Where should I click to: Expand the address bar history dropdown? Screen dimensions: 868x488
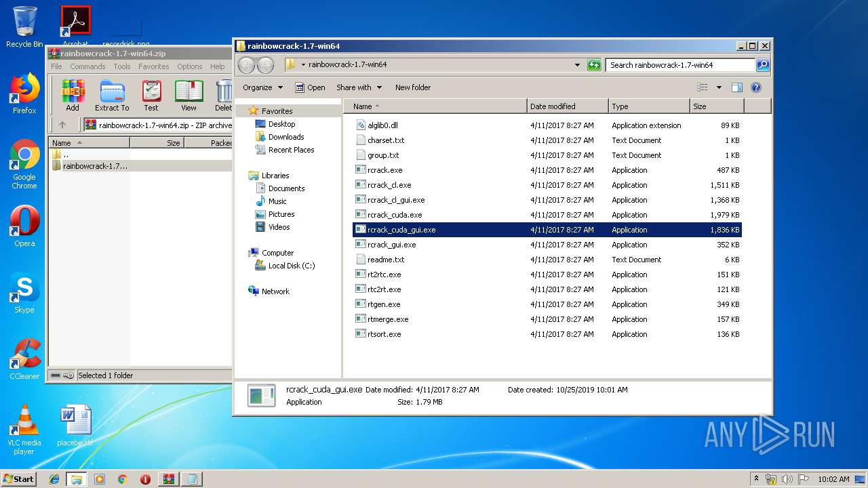pos(577,65)
